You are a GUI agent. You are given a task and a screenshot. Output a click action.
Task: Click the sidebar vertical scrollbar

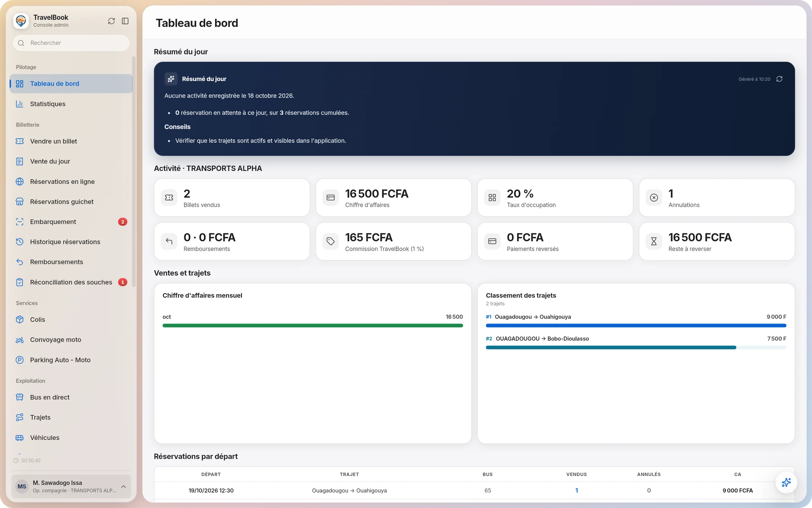coord(134,171)
